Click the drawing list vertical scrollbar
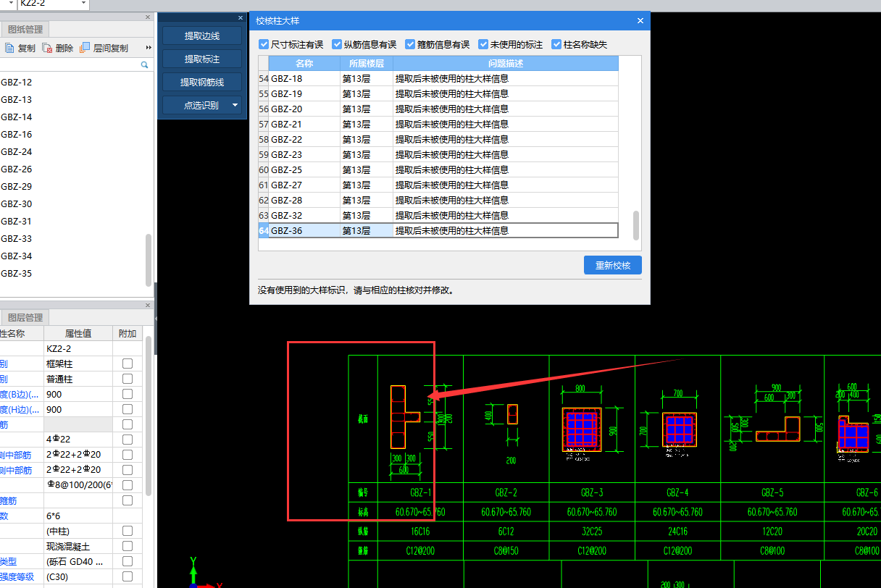 149,259
